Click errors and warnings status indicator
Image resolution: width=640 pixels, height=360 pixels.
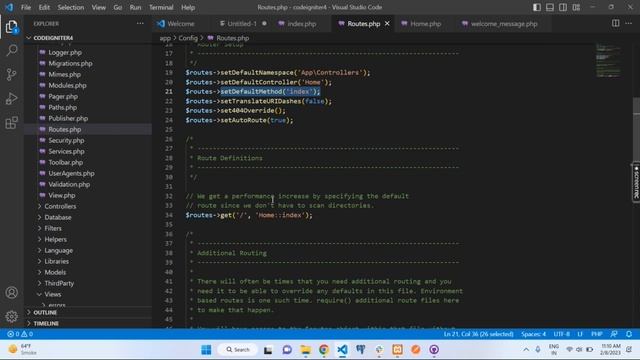[x=20, y=334]
